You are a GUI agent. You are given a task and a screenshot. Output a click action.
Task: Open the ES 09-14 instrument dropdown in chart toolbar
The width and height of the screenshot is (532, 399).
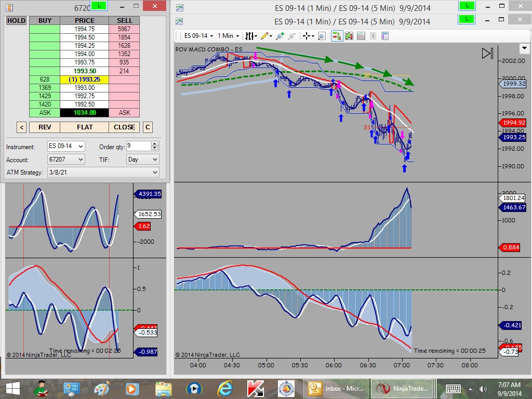pyautogui.click(x=198, y=36)
